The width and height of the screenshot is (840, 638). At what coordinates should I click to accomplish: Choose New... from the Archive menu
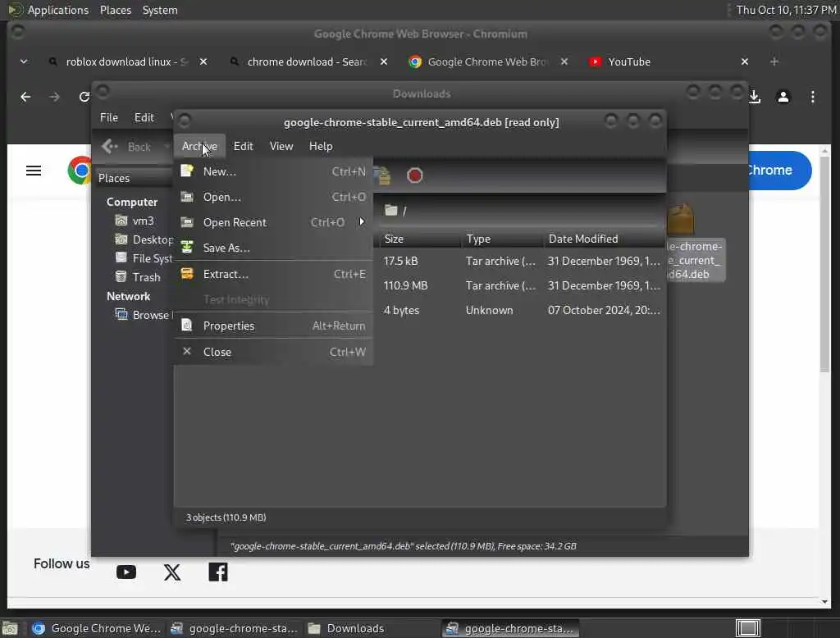(273, 171)
